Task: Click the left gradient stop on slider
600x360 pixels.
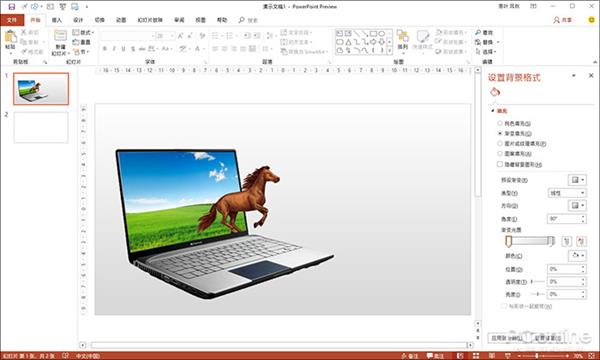Action: click(509, 241)
